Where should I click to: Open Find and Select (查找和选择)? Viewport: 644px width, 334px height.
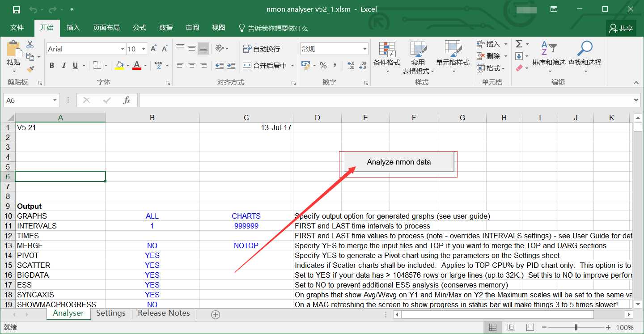tap(585, 57)
